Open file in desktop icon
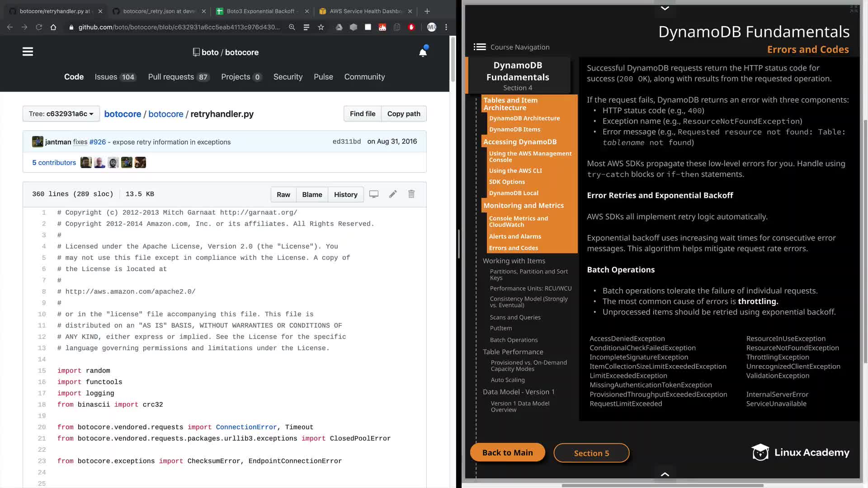868x488 pixels. click(x=374, y=194)
